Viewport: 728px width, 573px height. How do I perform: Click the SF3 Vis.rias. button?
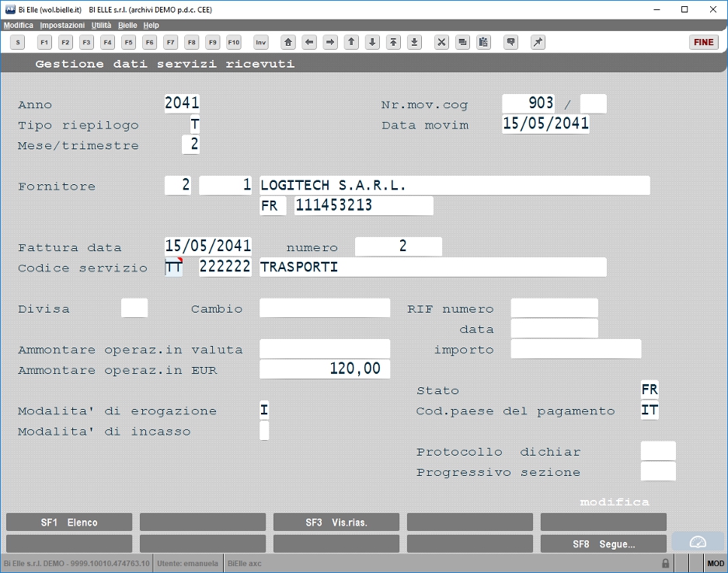pos(336,522)
